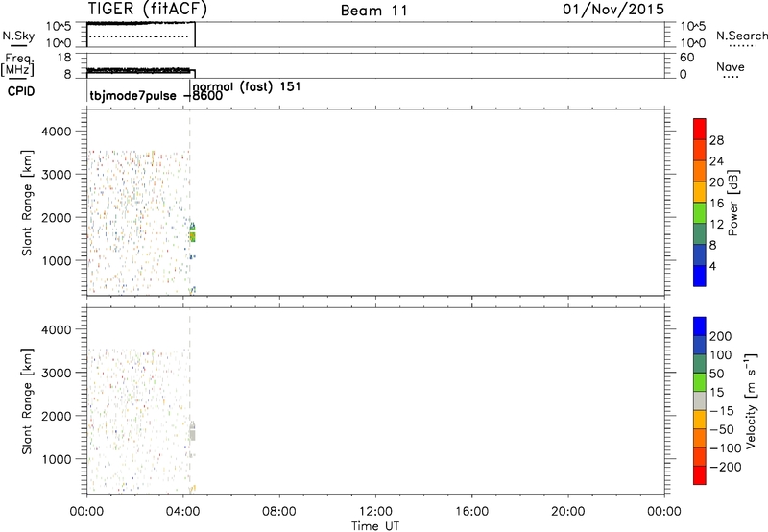Click the Velocity [m s-1] colorbar label
The height and width of the screenshot is (532, 768).
[x=751, y=400]
